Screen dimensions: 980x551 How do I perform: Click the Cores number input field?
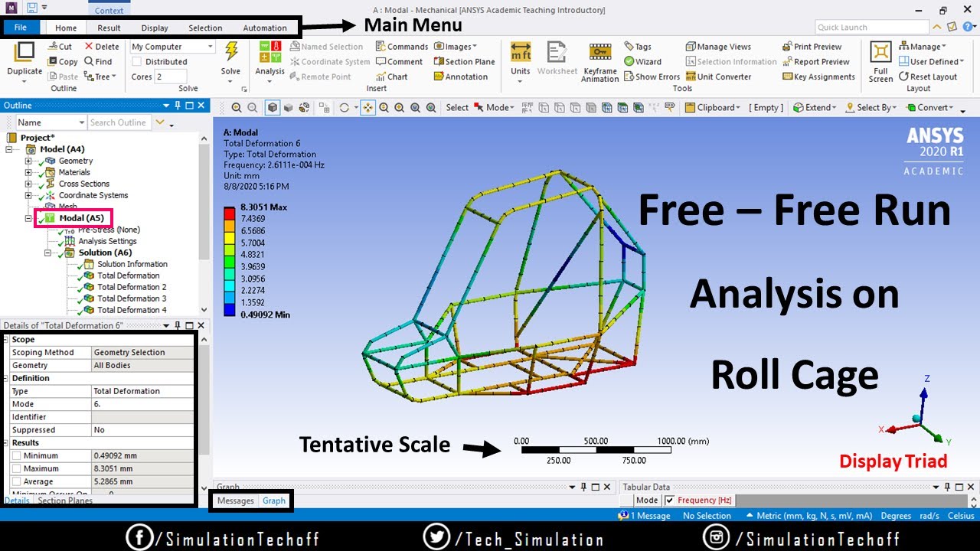point(171,77)
